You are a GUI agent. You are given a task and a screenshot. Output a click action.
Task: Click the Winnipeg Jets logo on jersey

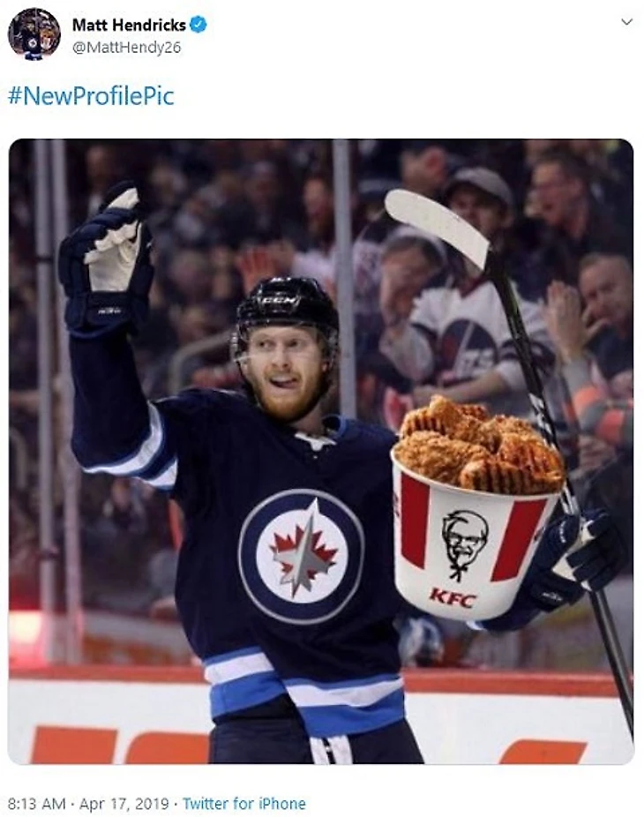pos(301,556)
